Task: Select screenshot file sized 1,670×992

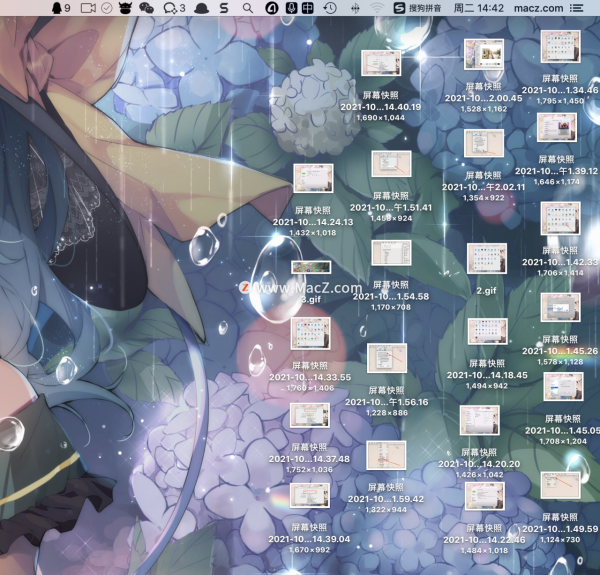Action: 309,495
